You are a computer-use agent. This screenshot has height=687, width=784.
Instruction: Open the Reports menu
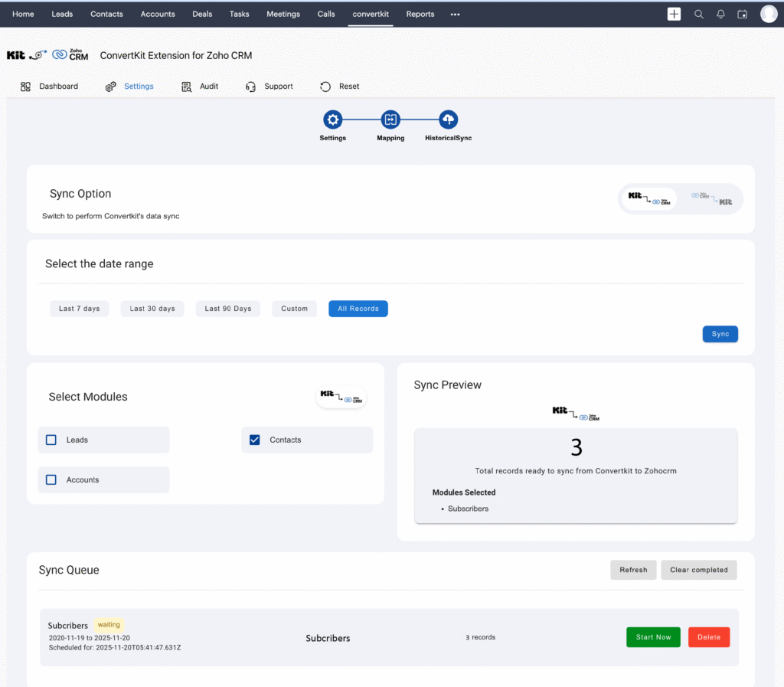(420, 13)
